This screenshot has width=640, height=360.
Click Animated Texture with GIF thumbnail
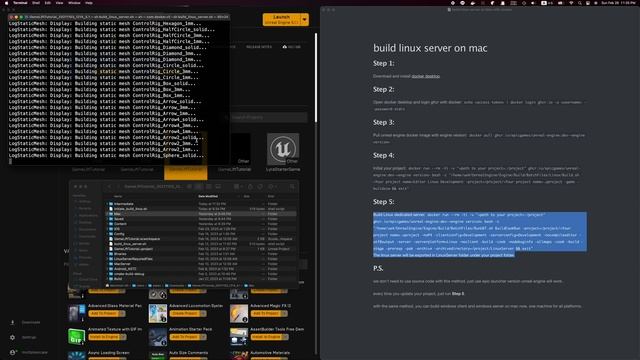pos(76,337)
